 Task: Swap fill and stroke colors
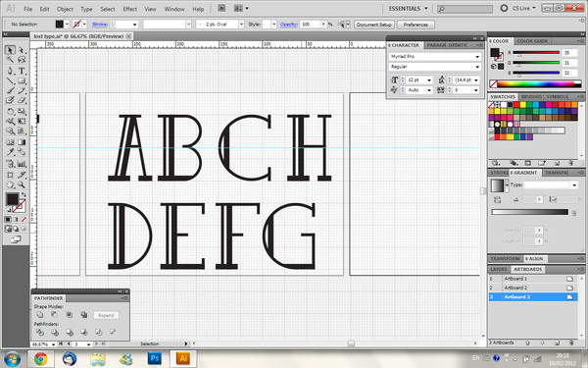pos(24,194)
